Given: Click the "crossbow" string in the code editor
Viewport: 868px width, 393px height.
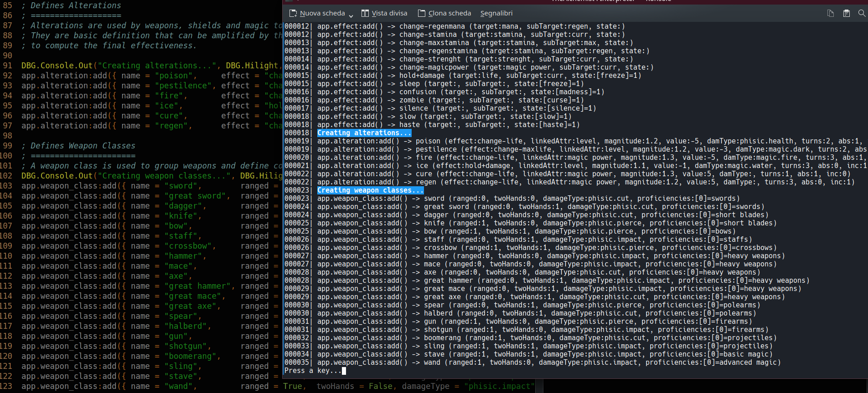Looking at the screenshot, I should click(188, 246).
